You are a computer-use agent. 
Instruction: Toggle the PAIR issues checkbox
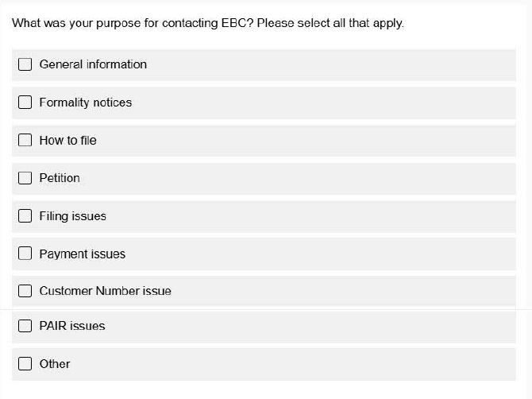(25, 326)
